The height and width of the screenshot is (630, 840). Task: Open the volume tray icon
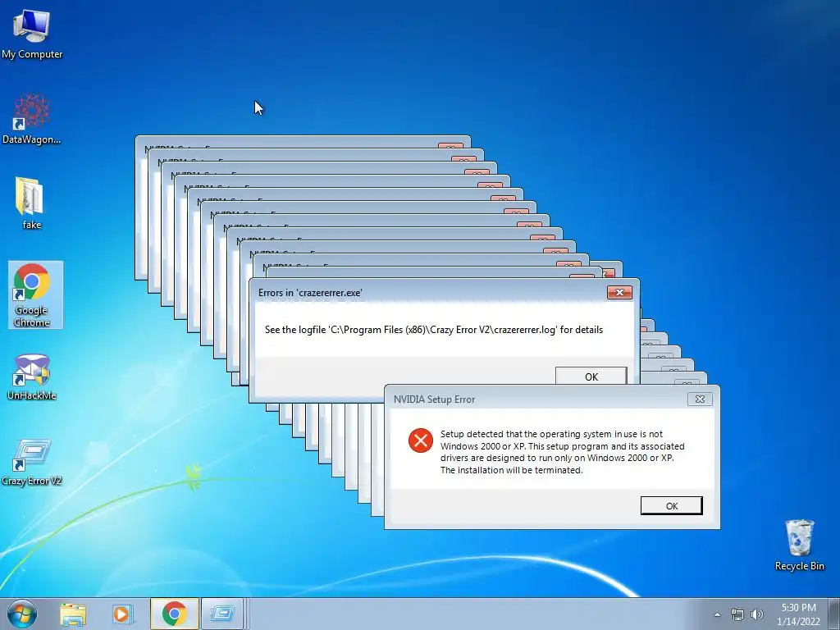[757, 614]
